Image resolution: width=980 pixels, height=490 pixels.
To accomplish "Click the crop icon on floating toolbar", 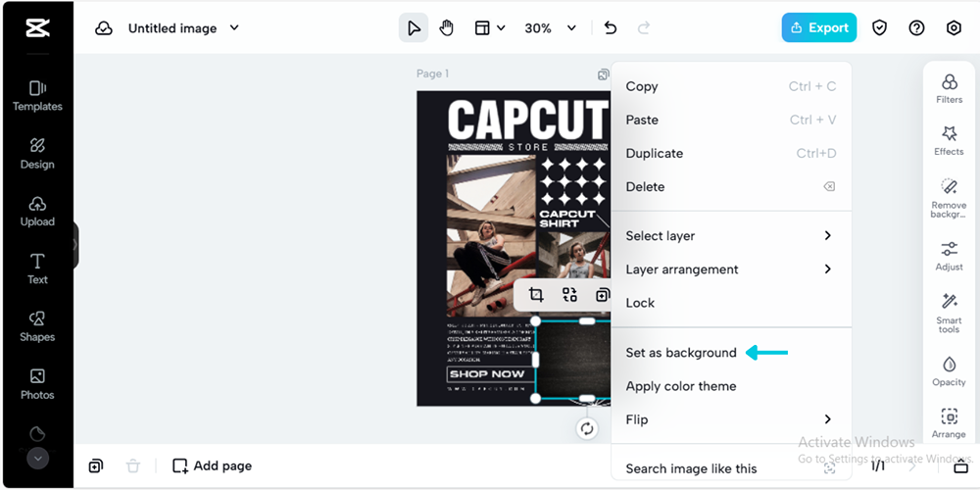I will coord(536,295).
